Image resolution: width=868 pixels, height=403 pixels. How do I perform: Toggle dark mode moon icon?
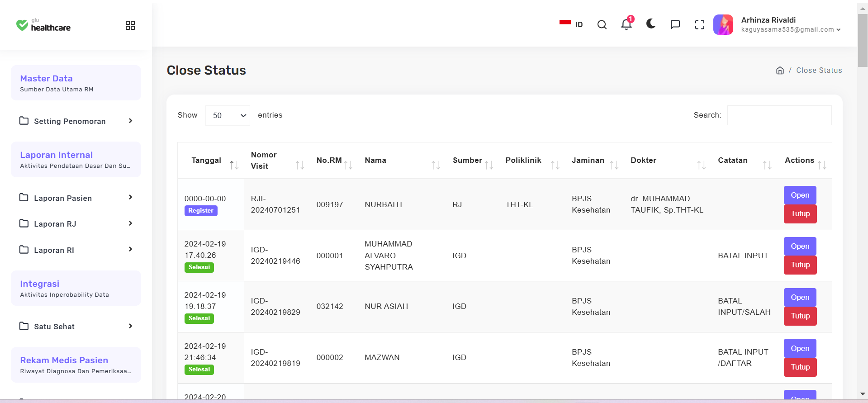click(x=651, y=24)
